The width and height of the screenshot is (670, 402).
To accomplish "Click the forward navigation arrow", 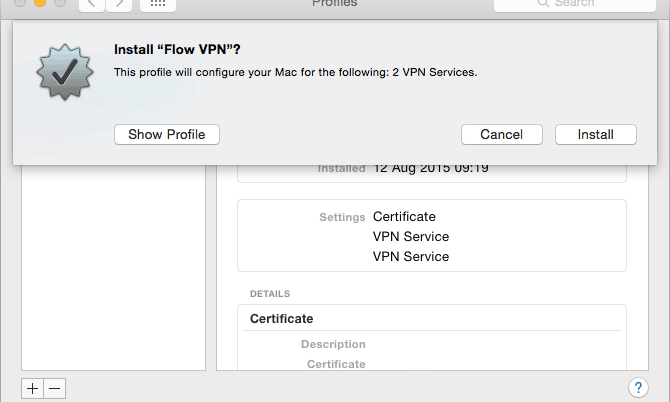I will point(120,5).
